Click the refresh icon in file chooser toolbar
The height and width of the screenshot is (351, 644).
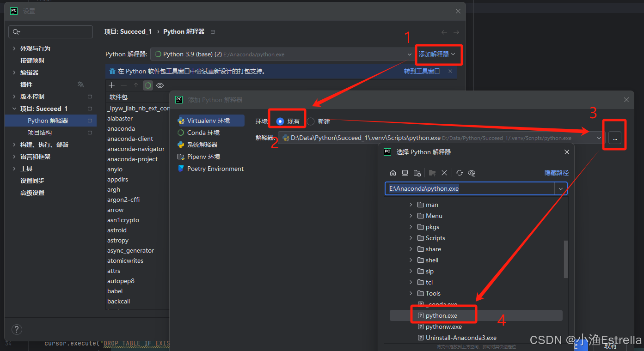[459, 173]
